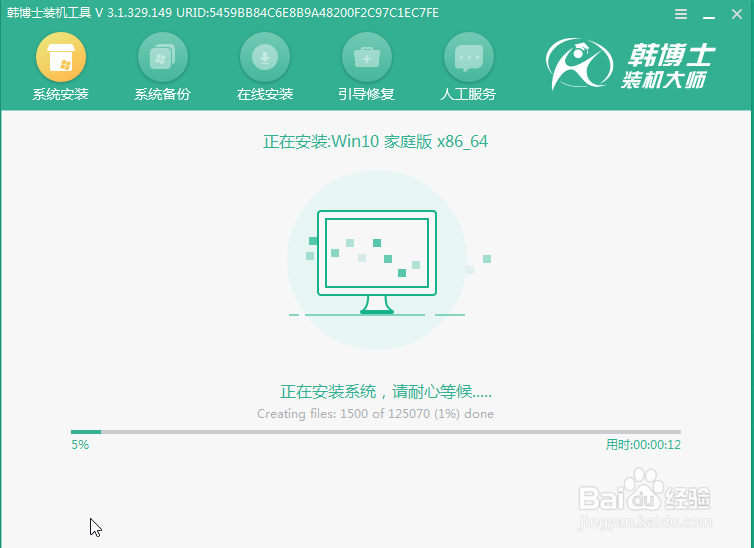The image size is (754, 548).
Task: Click the 正在安装:Win10 家庭版 x86_64 heading
Action: [x=375, y=142]
